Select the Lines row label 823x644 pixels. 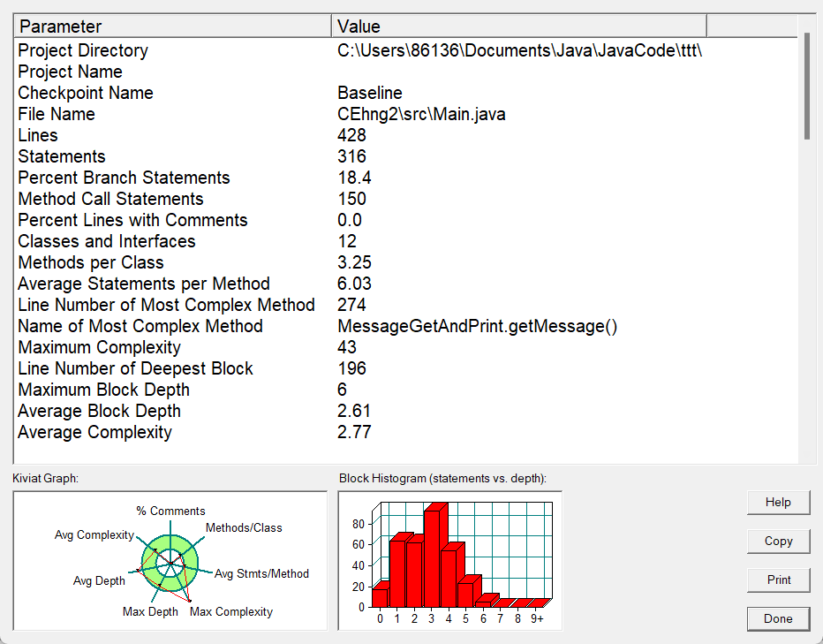point(38,135)
